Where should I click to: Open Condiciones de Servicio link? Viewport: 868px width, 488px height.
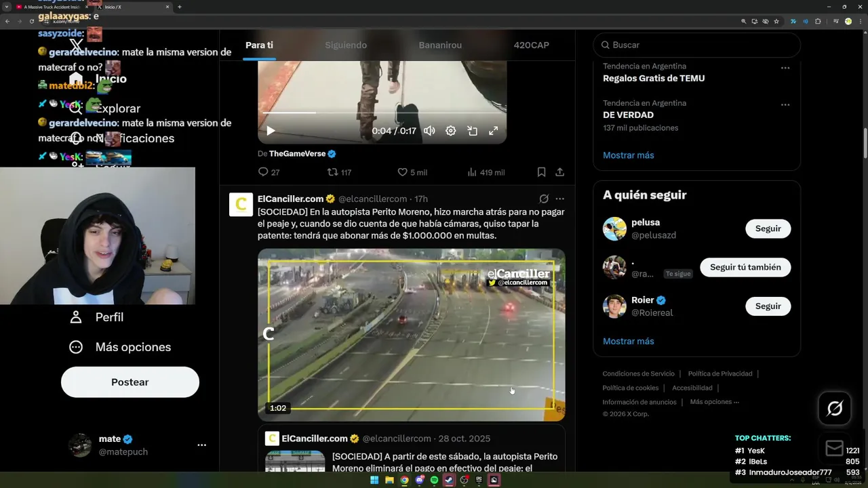(639, 373)
